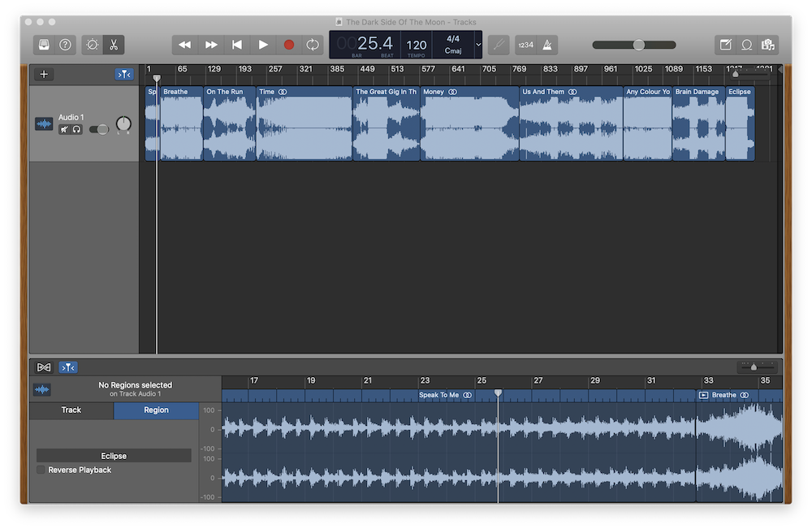Click the Cmaj key signature
The width and height of the screenshot is (812, 529).
tap(453, 50)
